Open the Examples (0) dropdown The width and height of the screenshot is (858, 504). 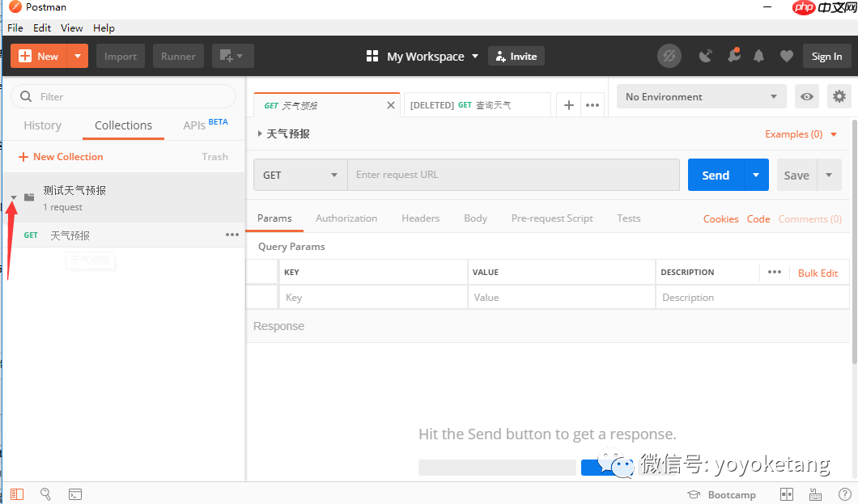(801, 134)
